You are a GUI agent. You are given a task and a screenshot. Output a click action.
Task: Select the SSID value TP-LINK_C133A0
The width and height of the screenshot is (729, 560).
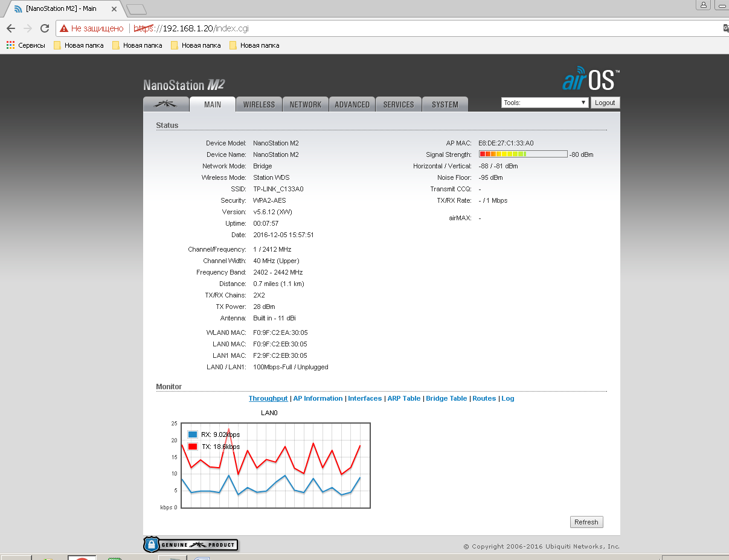(x=278, y=189)
